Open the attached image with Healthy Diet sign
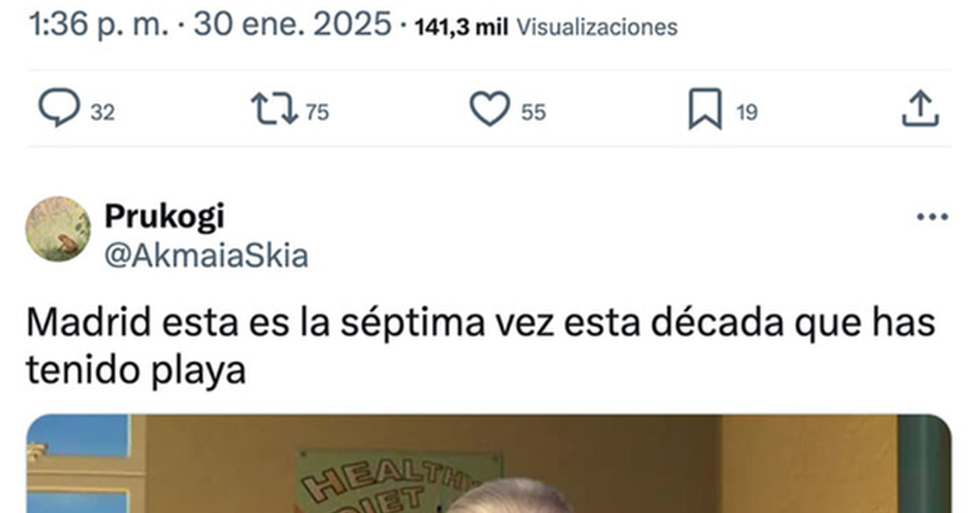The width and height of the screenshot is (980, 513). click(x=489, y=463)
